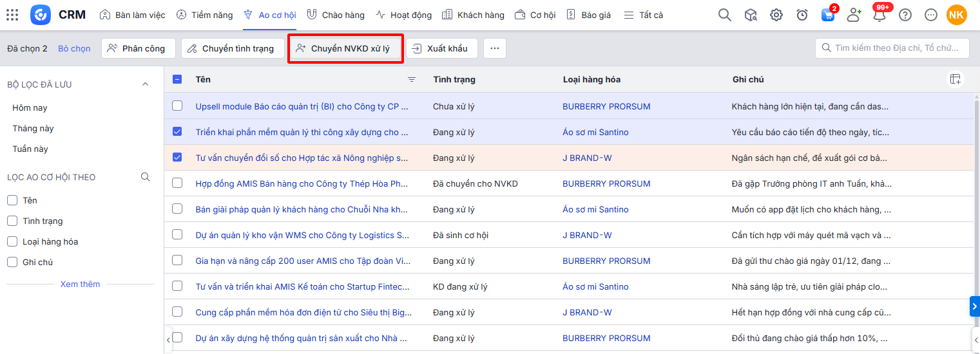Screen dimensions: 980x354
Task: Open the app launcher grid icon
Action: pos(12,15)
